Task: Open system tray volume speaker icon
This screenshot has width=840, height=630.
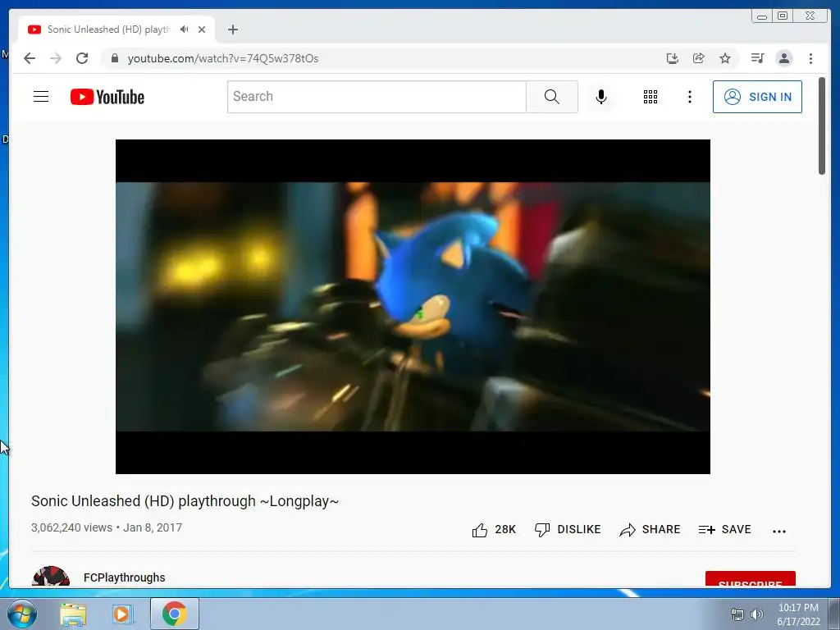Action: tap(757, 614)
